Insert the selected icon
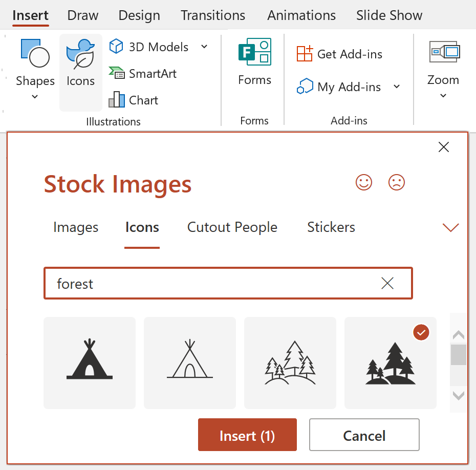The height and width of the screenshot is (470, 476). click(x=247, y=435)
